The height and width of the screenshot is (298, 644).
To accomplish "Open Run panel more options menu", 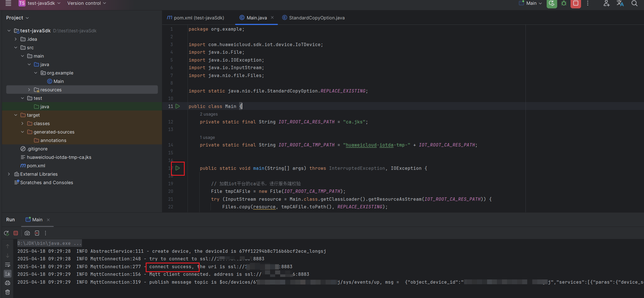I will pos(45,233).
